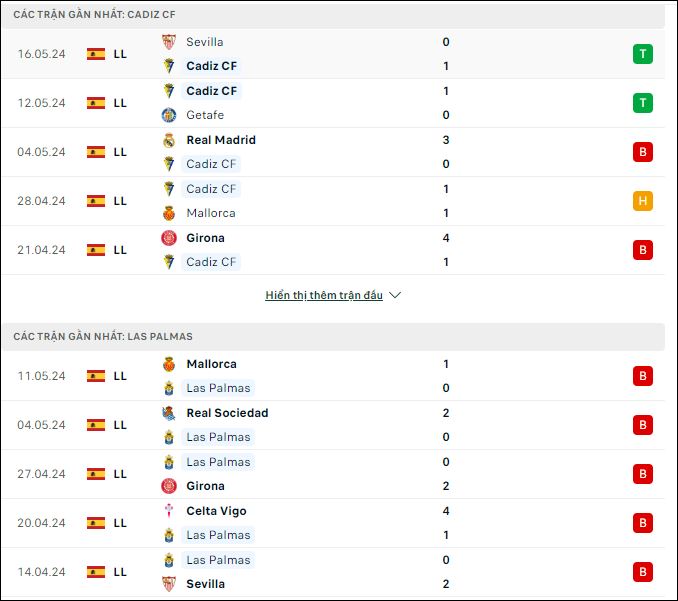Click the Real Sociedad crest icon
This screenshot has width=678, height=601.
[169, 413]
